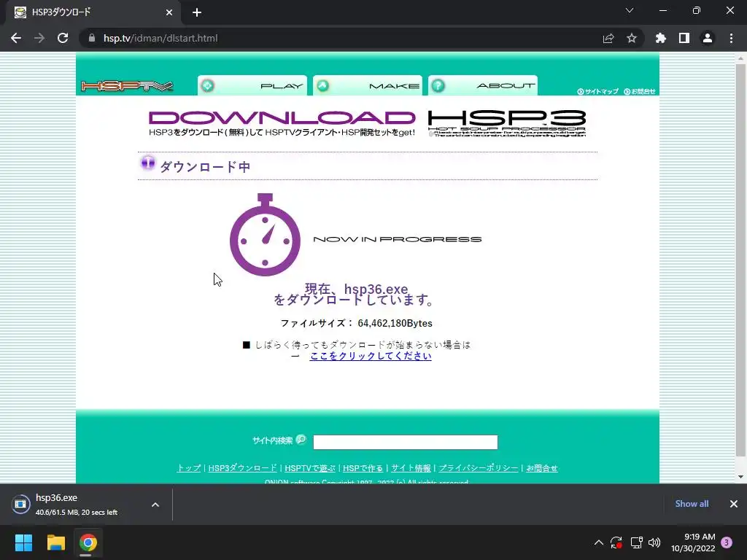
Task: Reload the current page
Action: tap(63, 38)
